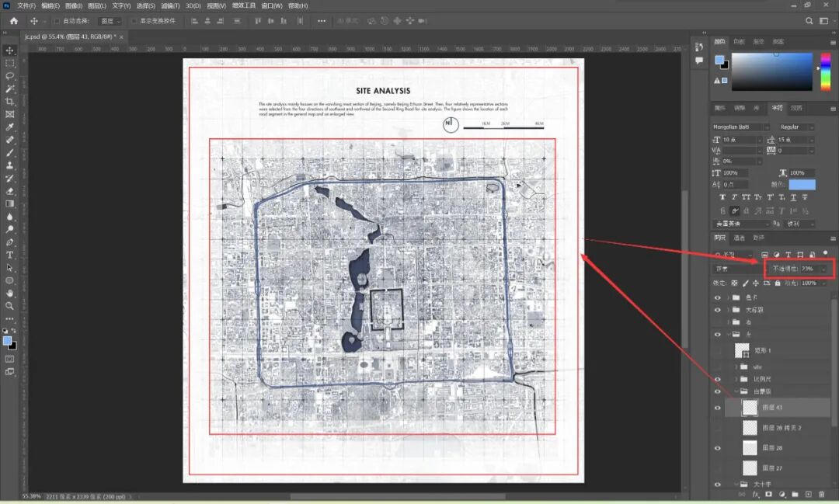Image resolution: width=839 pixels, height=504 pixels.
Task: Select the Move tool in the toolbox
Action: point(9,50)
